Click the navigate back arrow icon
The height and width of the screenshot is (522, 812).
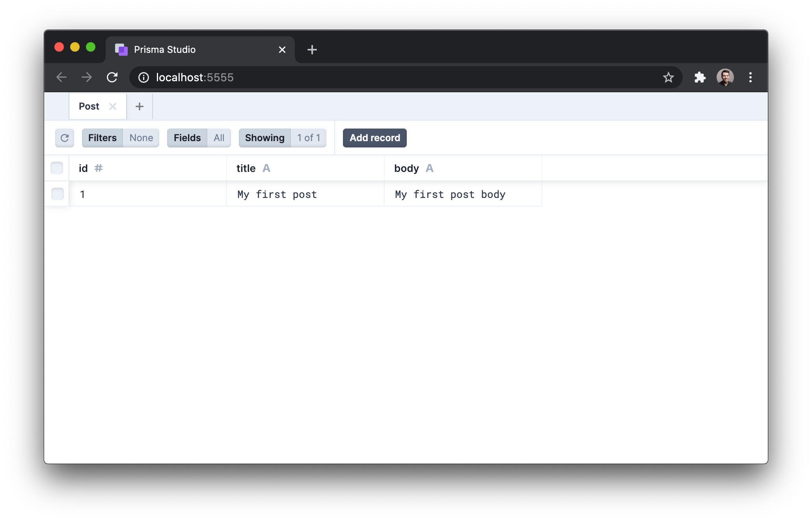pyautogui.click(x=62, y=77)
